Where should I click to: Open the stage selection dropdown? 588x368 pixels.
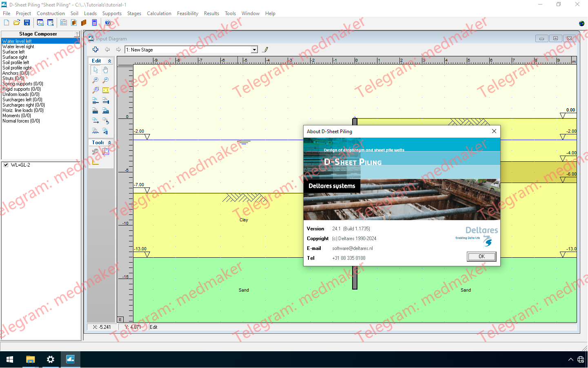(254, 50)
